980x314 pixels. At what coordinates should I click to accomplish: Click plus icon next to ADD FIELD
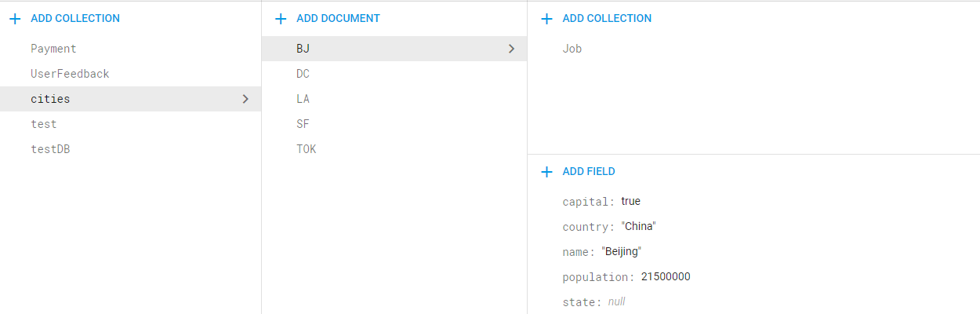point(546,172)
